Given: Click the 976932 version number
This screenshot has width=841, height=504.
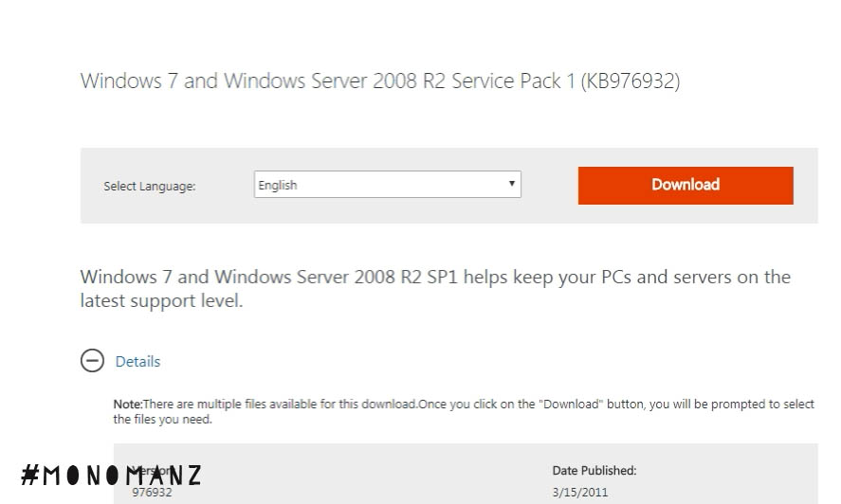Looking at the screenshot, I should coord(152,493).
